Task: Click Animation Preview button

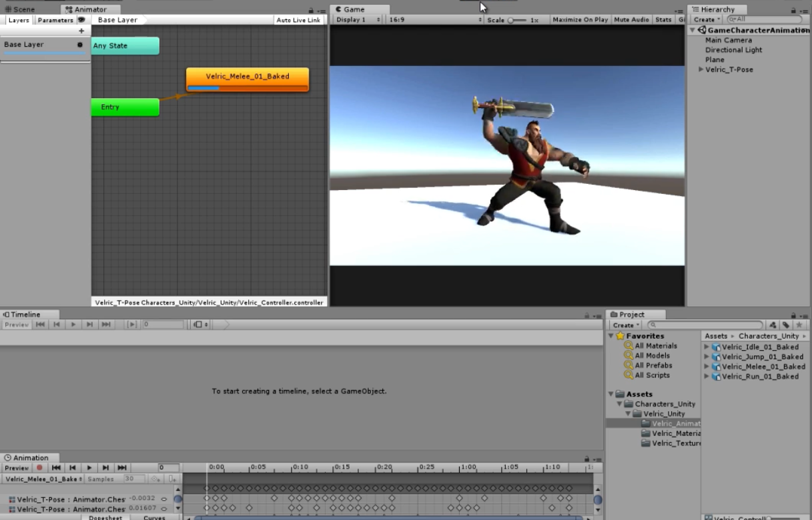Action: coord(17,468)
